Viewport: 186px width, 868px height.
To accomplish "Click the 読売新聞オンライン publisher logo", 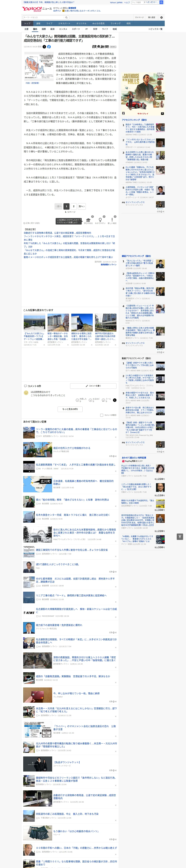I will click(x=104, y=47).
